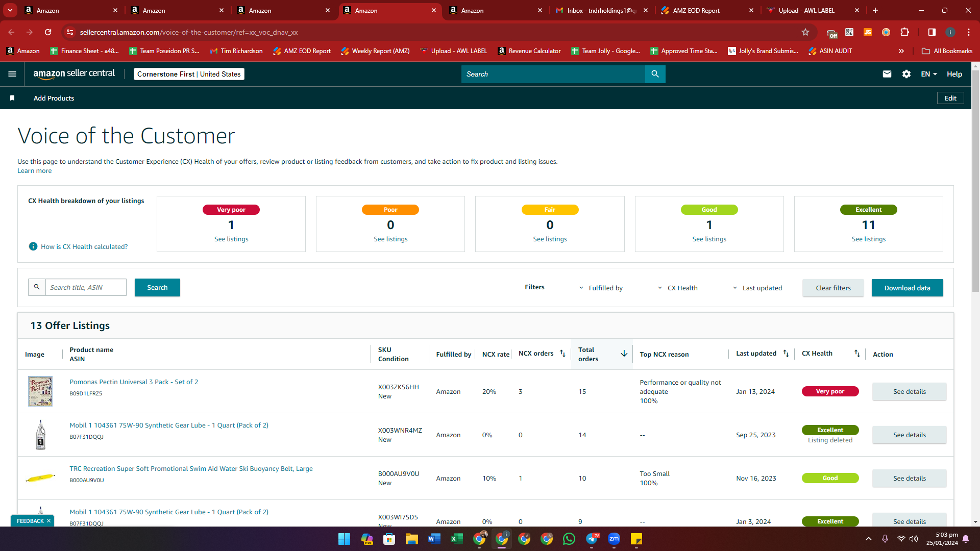Click the Very poor badge in Pomonas row
980x551 pixels.
point(830,391)
